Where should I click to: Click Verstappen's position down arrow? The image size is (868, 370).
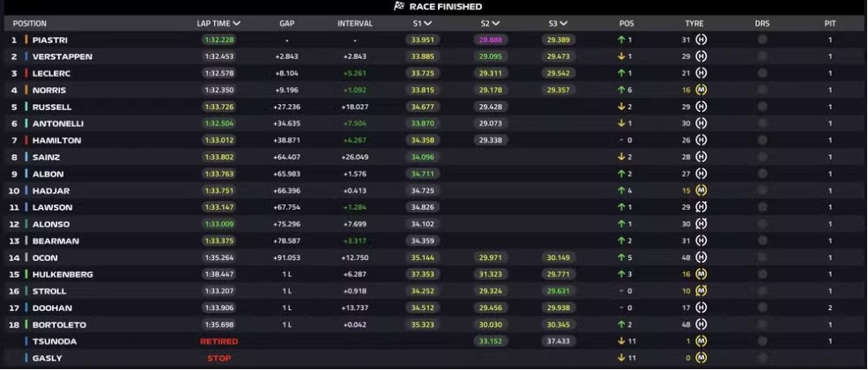(x=621, y=56)
